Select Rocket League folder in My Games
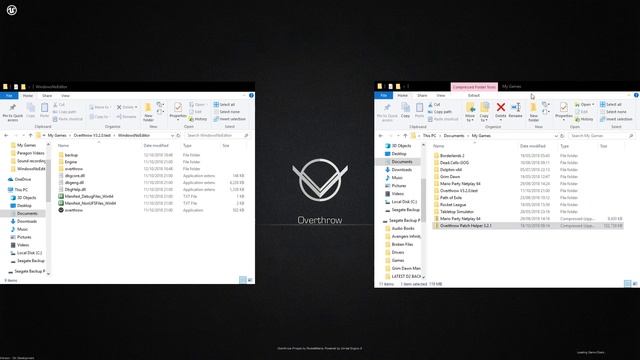Image resolution: width=640 pixels, height=360 pixels. tap(453, 204)
